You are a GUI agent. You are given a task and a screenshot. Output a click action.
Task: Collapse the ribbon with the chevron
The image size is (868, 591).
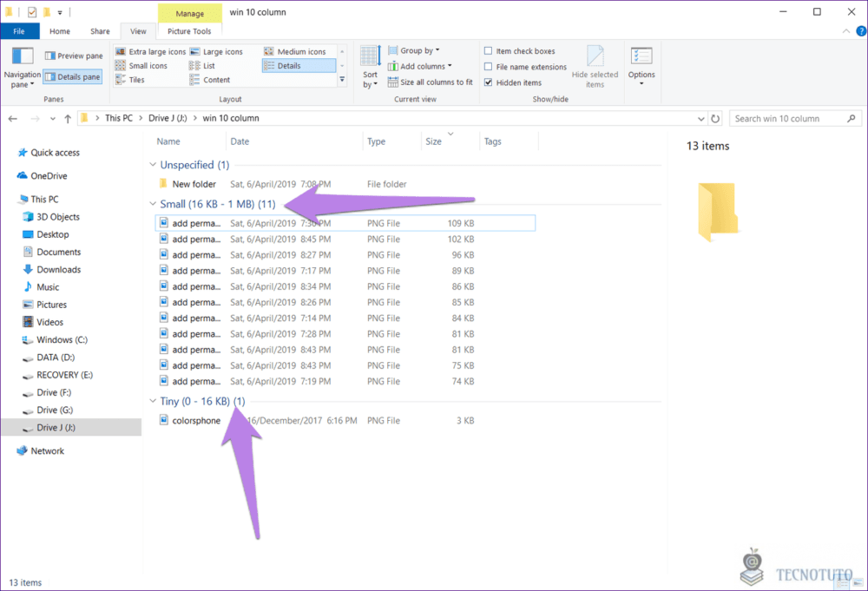tap(845, 31)
